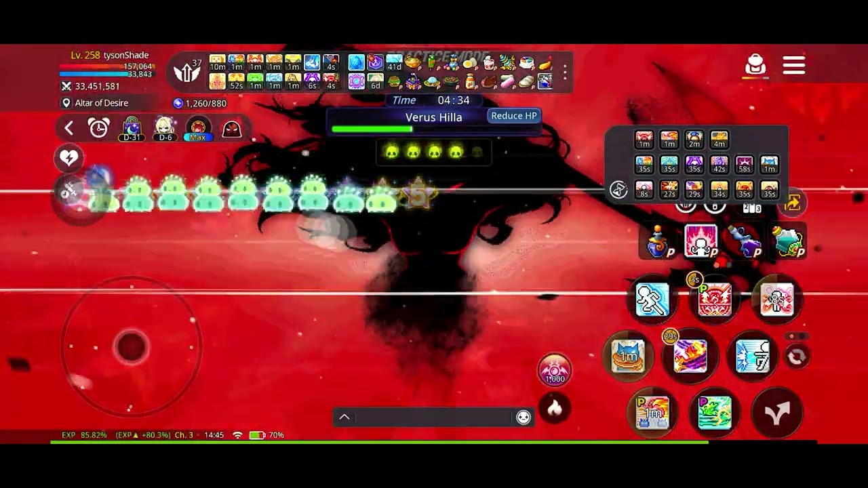Tap the gold star number 5 marker
This screenshot has width=868, height=488.
coord(418,195)
